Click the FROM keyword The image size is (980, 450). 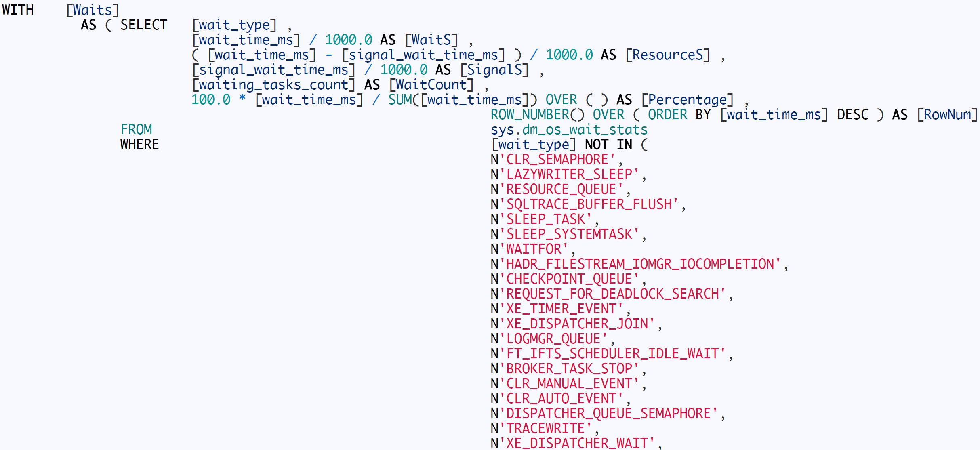coord(136,130)
